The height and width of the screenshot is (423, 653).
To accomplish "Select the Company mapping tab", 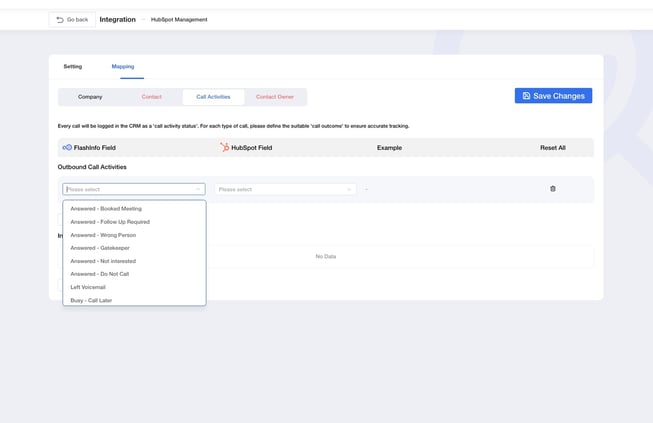I will tap(90, 97).
